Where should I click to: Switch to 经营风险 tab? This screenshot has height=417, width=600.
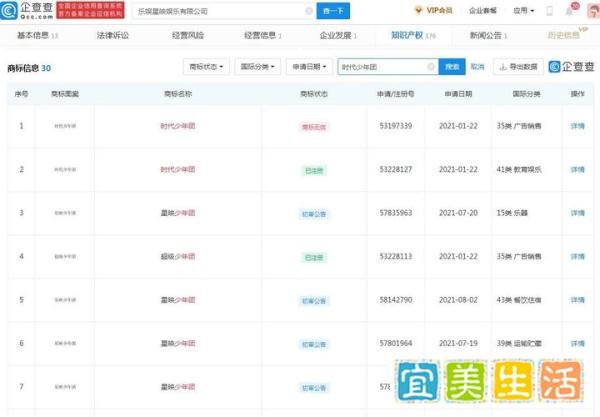coord(188,36)
